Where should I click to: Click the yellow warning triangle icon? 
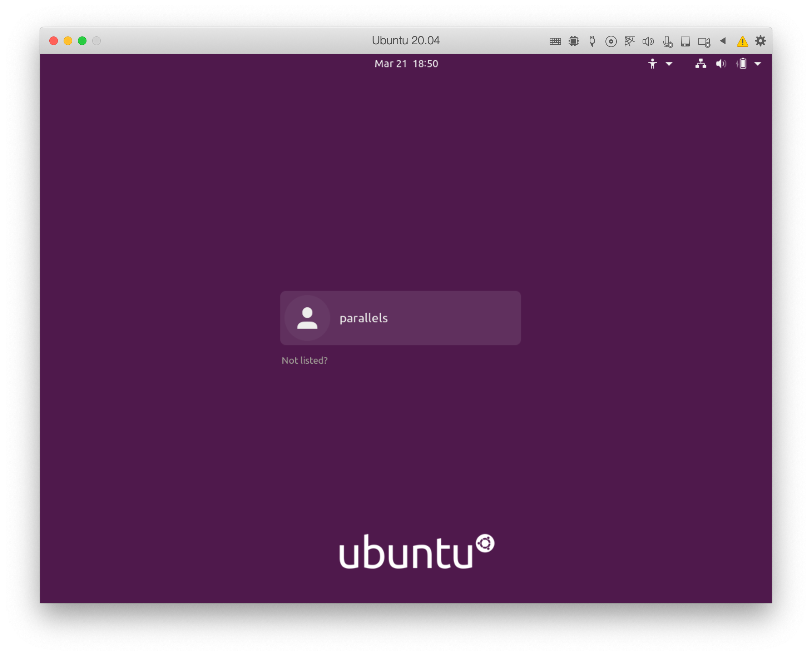click(x=742, y=41)
